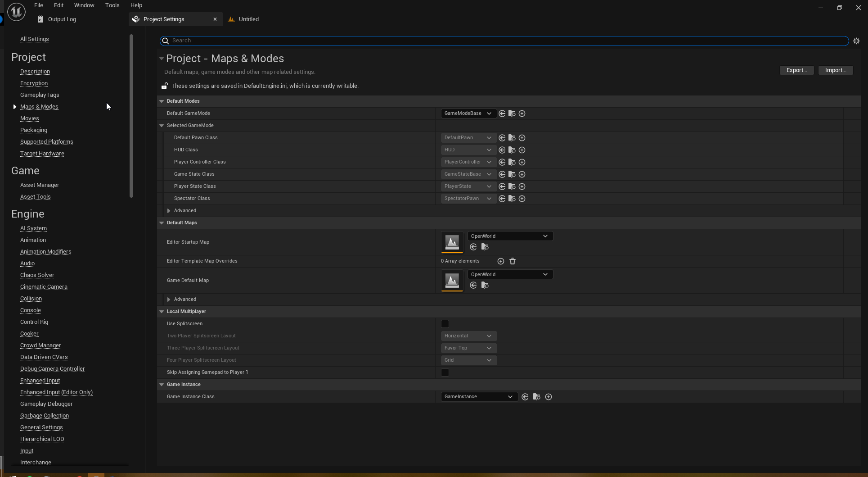Browse to Game State Class asset
The width and height of the screenshot is (868, 477).
[512, 174]
